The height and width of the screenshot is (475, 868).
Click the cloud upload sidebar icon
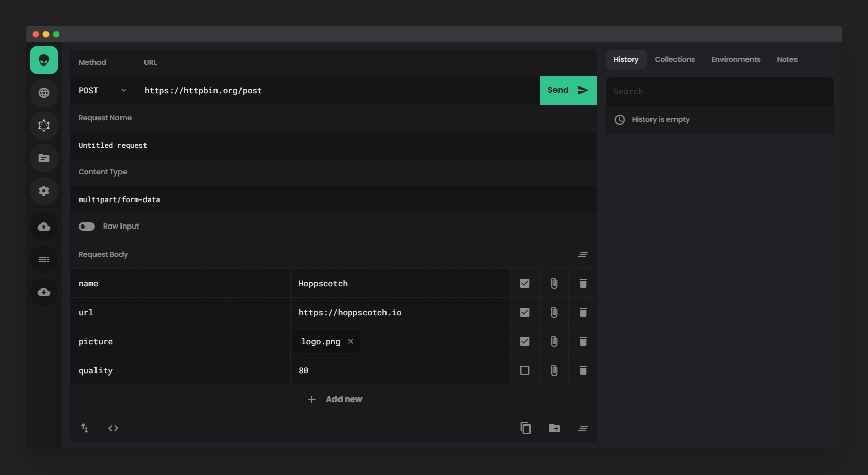(x=44, y=227)
